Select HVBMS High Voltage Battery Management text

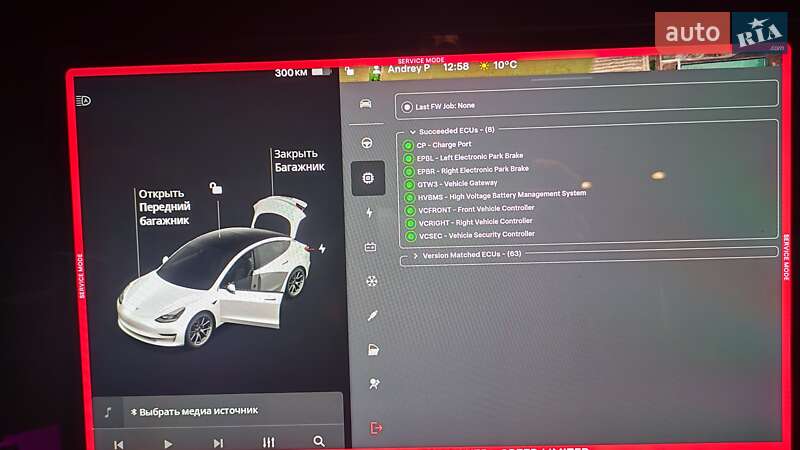click(x=502, y=195)
